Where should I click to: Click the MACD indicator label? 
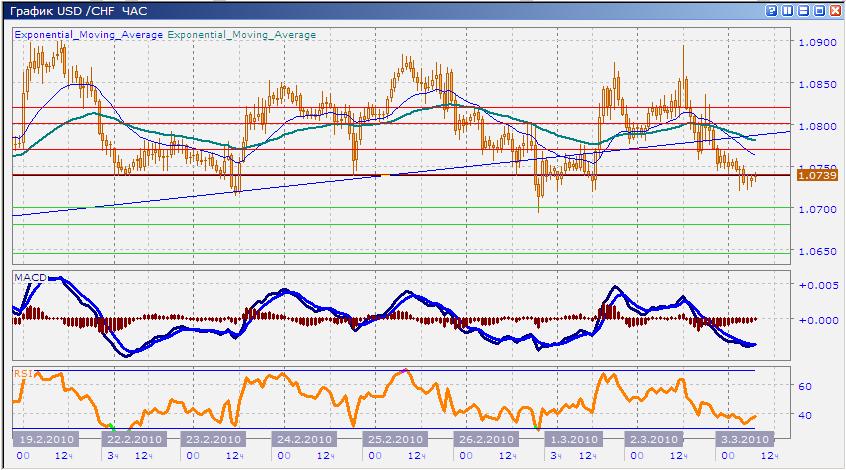coord(28,274)
